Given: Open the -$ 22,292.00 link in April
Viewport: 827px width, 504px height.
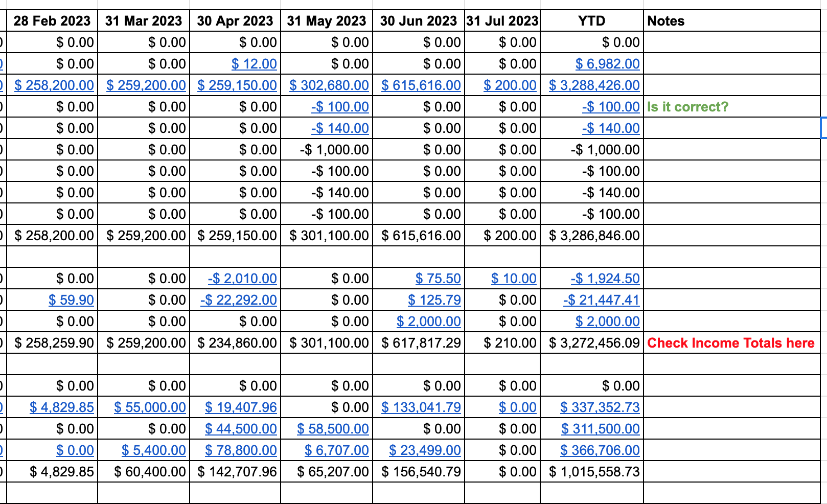Looking at the screenshot, I should 239,300.
